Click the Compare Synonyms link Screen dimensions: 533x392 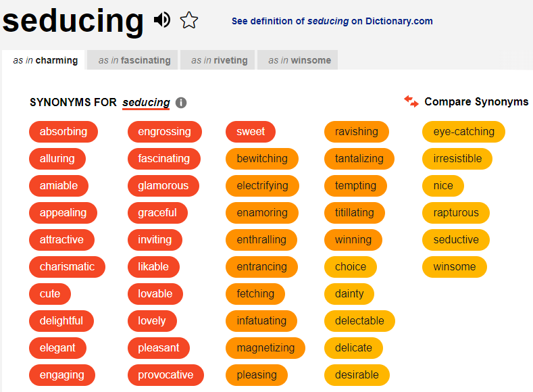[x=476, y=101]
